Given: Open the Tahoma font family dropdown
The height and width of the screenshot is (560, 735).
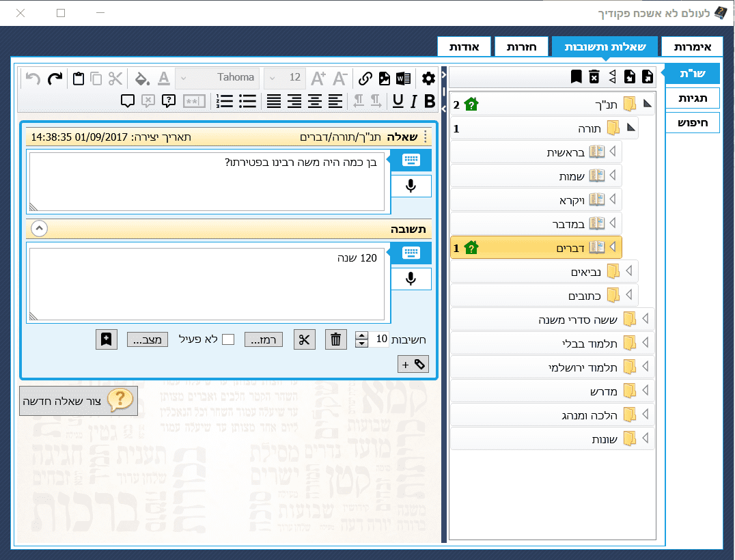Looking at the screenshot, I should [217, 79].
